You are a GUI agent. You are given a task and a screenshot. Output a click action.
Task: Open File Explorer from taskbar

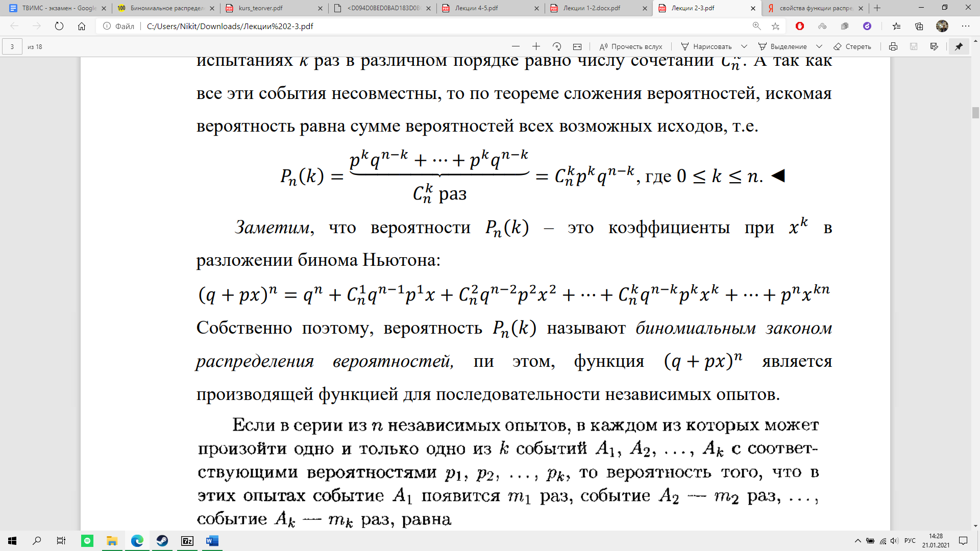[112, 541]
